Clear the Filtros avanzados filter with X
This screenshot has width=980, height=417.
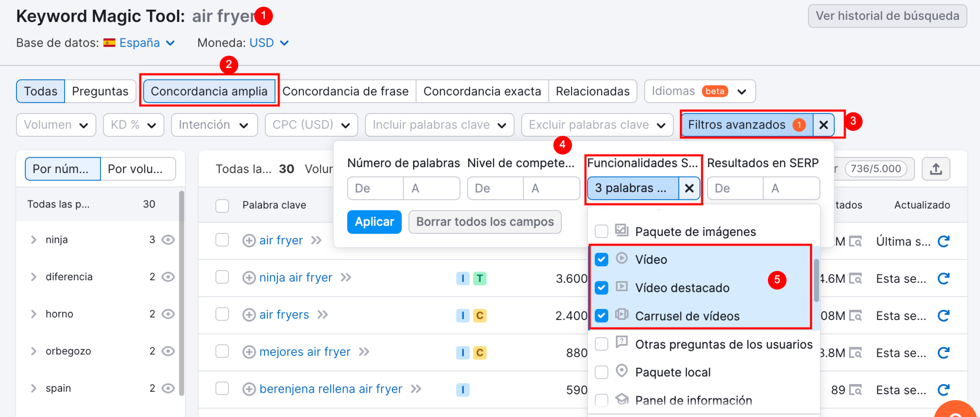click(x=823, y=125)
